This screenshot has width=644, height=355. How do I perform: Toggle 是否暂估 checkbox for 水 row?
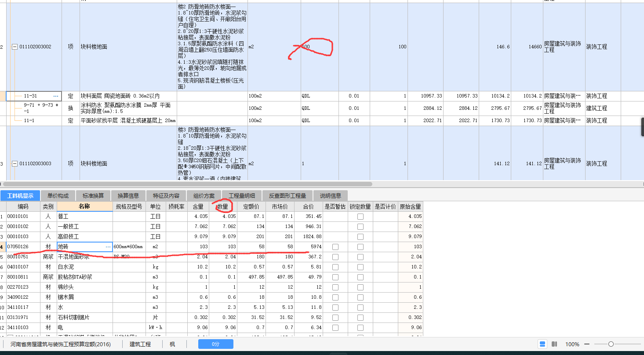click(x=335, y=308)
